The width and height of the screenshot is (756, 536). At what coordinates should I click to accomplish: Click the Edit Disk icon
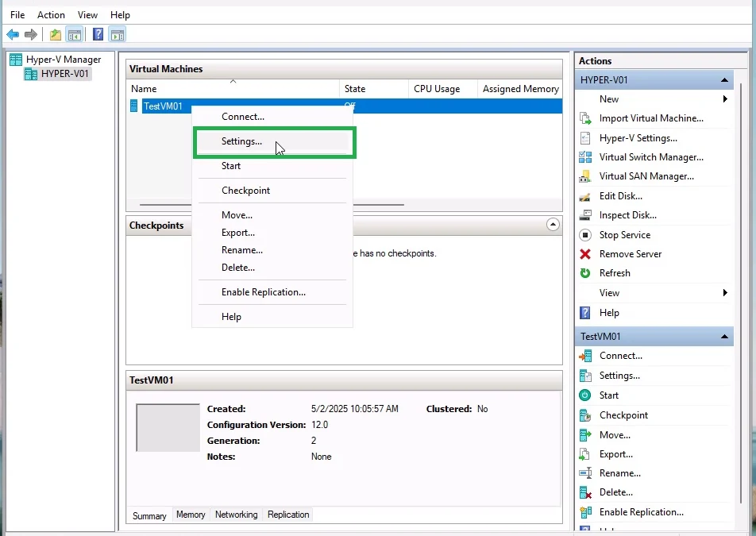click(x=584, y=196)
